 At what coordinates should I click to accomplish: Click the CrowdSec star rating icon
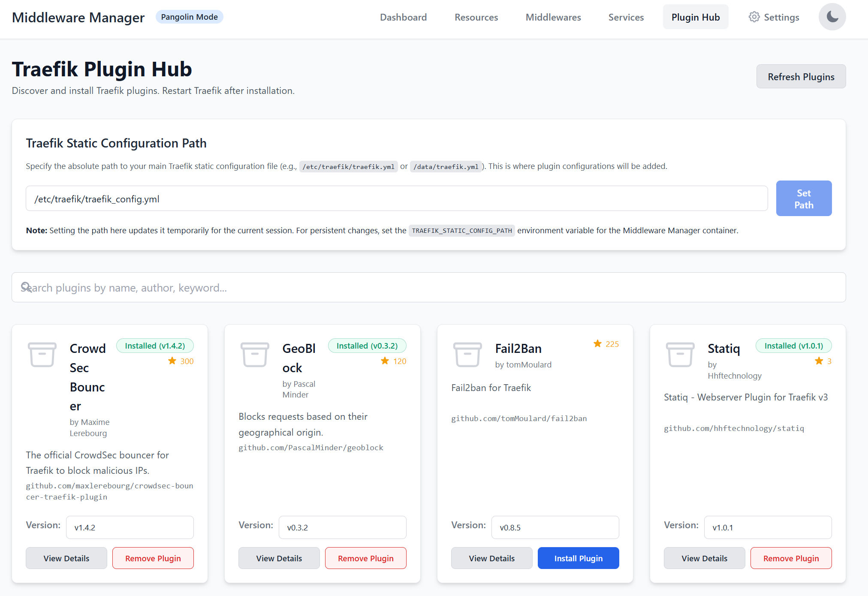[x=172, y=361]
